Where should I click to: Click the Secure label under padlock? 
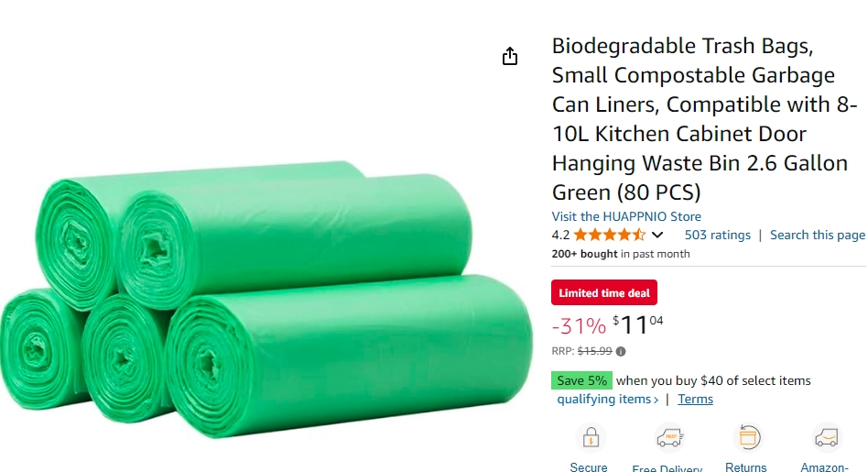pyautogui.click(x=589, y=467)
